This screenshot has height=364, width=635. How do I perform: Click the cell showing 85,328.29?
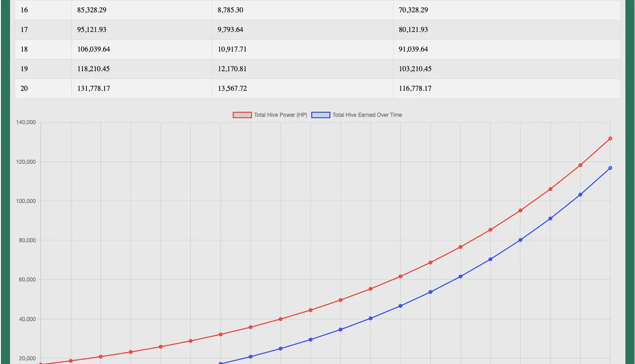coord(142,10)
